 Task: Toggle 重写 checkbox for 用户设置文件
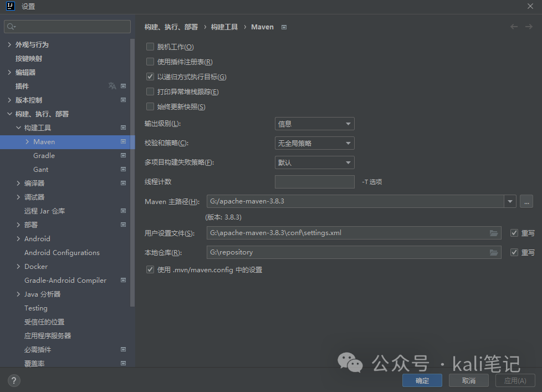[514, 233]
